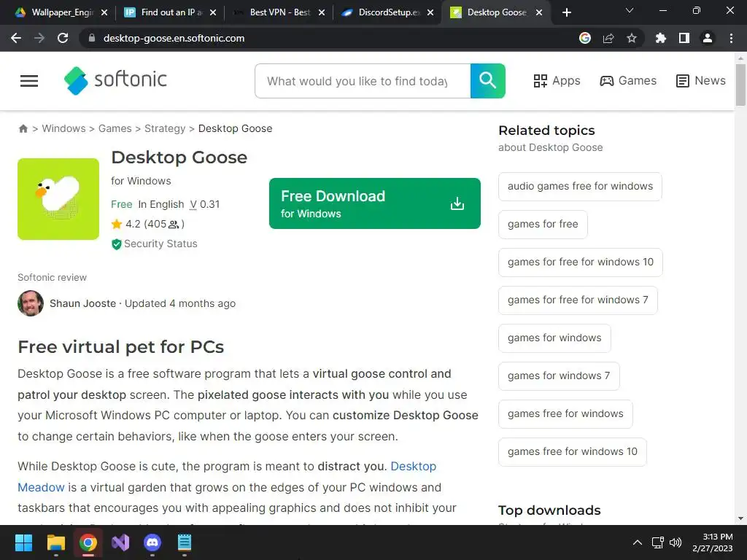Click the Softonic logo
The width and height of the screenshot is (747, 560).
(x=115, y=80)
